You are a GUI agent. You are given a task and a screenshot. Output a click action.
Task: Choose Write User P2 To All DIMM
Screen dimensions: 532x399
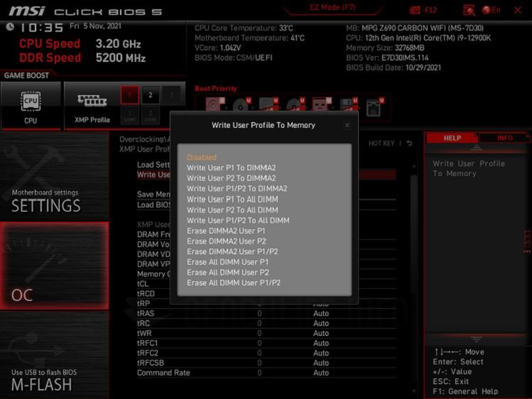pyautogui.click(x=232, y=210)
